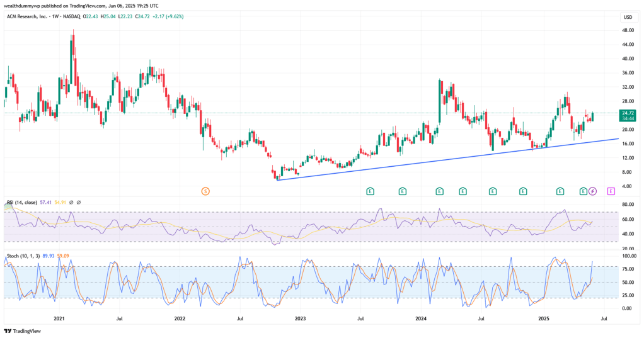Click the open value O22.43
Viewport: 644px width, 338px height.
(x=90, y=17)
